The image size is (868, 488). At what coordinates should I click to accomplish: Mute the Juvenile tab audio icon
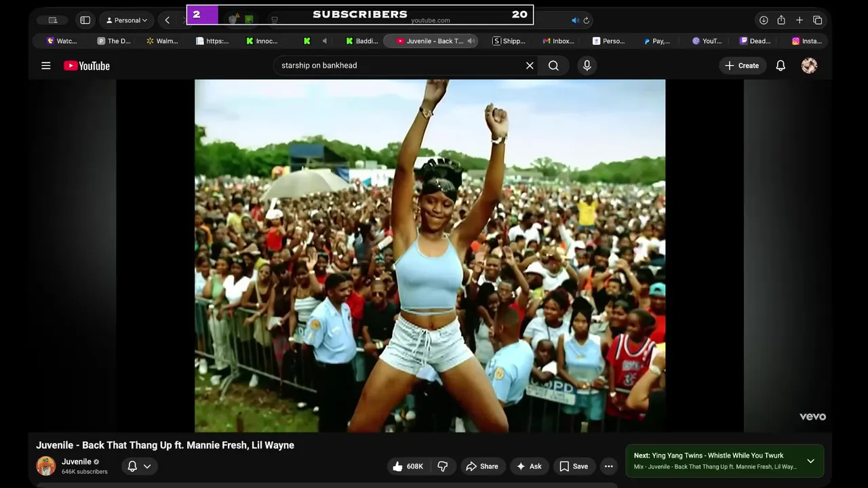point(470,41)
